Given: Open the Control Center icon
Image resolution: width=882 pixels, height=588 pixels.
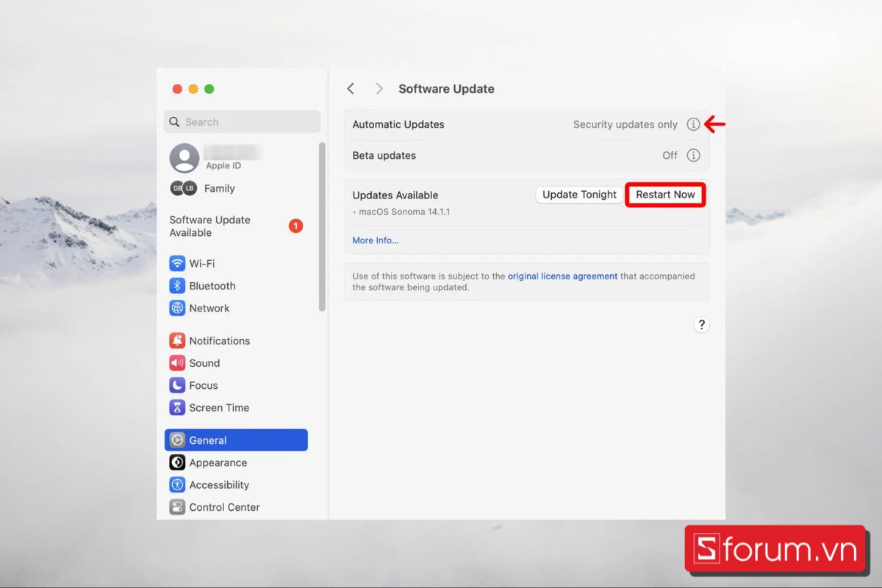Looking at the screenshot, I should coord(177,507).
